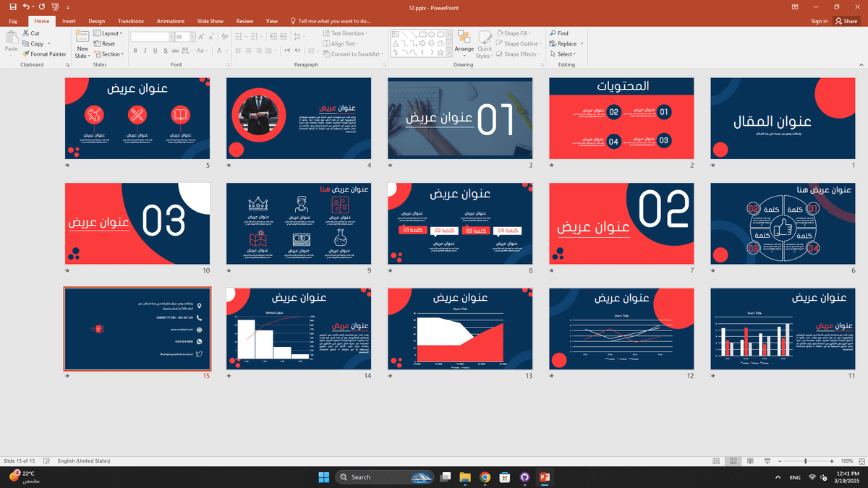Apply bold formatting from the Font group

click(135, 51)
